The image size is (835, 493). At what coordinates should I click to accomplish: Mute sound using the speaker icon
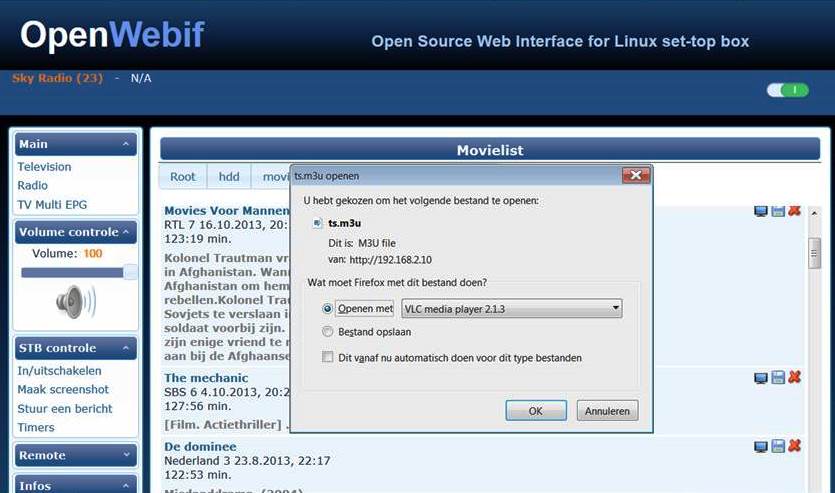coord(76,302)
